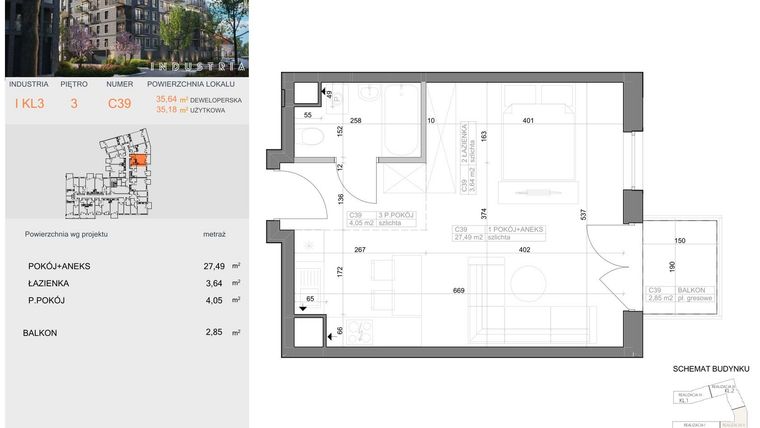
Task: Click the '1 POKÓJ+ANEKS' room tag in the plan
Action: pos(499,233)
